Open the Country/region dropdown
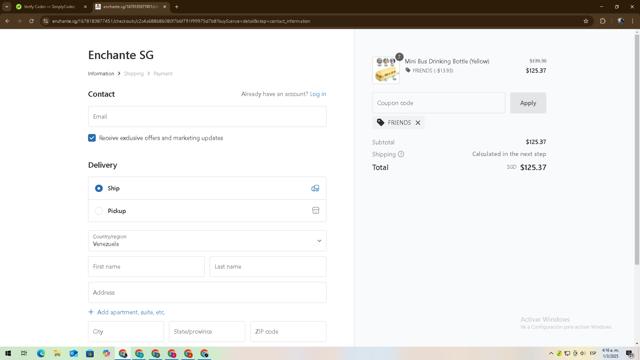The width and height of the screenshot is (640, 360). coord(207,241)
